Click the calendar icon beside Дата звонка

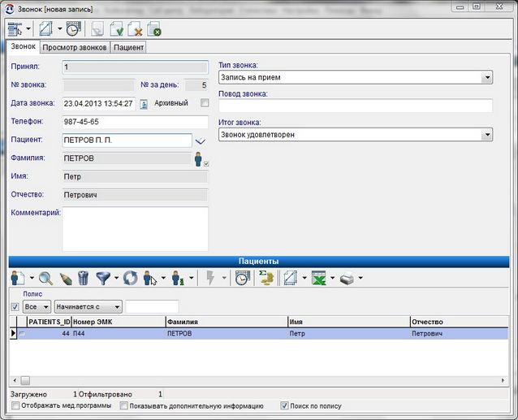(x=144, y=104)
